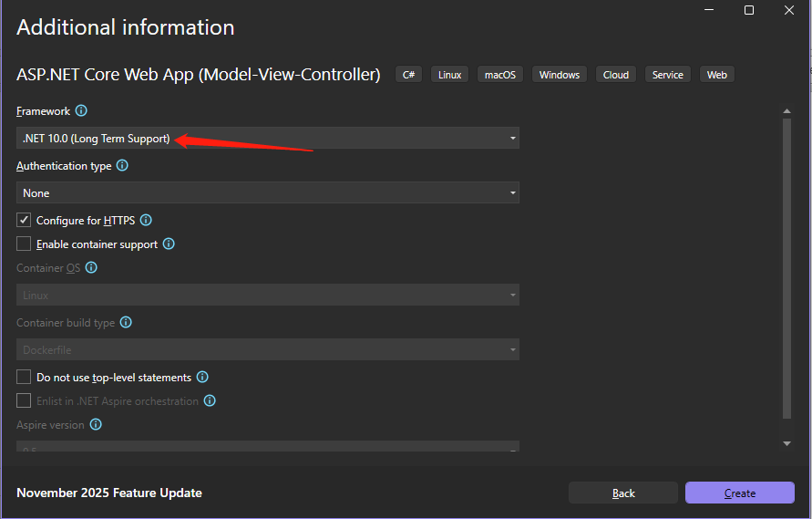812x519 pixels.
Task: Click info icon beside Configure for HTTPS
Action: click(x=146, y=220)
